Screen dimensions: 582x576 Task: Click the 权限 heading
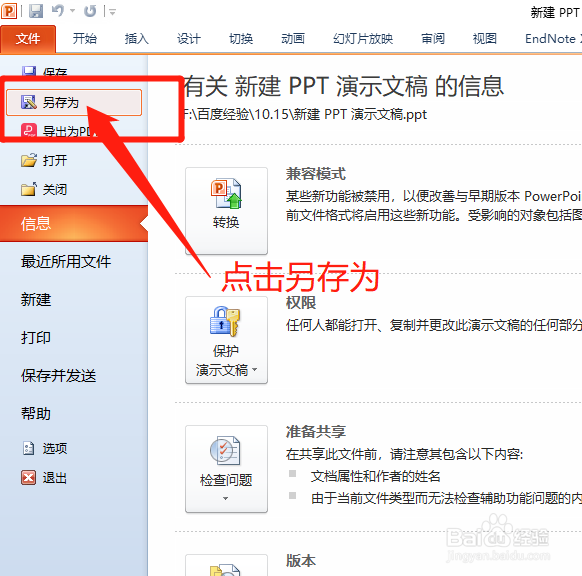(301, 303)
